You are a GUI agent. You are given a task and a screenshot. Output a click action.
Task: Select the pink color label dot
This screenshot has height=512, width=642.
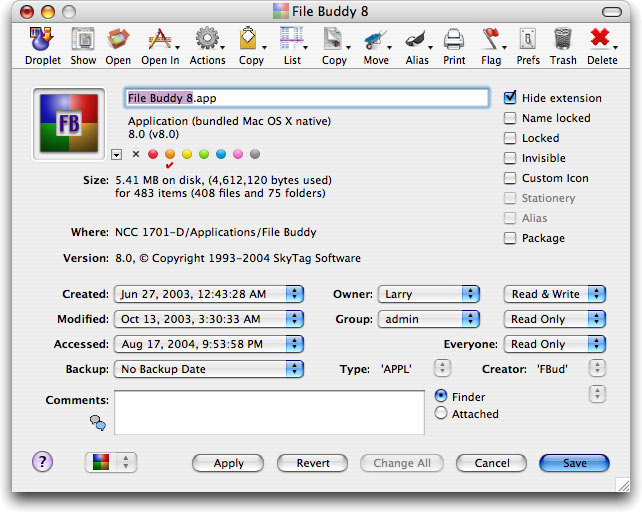coord(238,154)
